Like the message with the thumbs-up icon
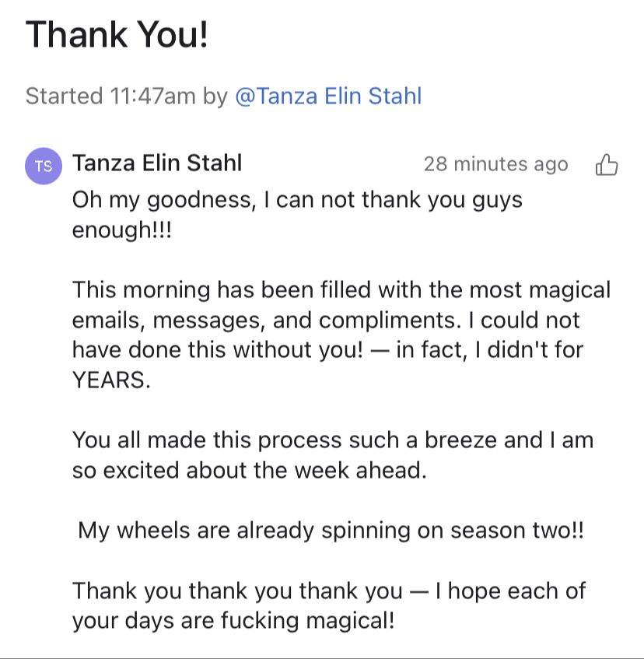644x659 pixels. 607,165
